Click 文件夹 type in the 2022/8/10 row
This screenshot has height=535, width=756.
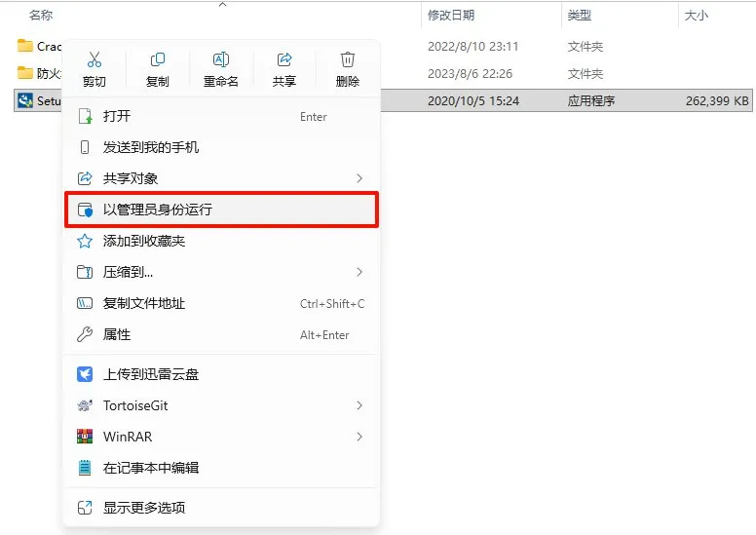pos(586,47)
